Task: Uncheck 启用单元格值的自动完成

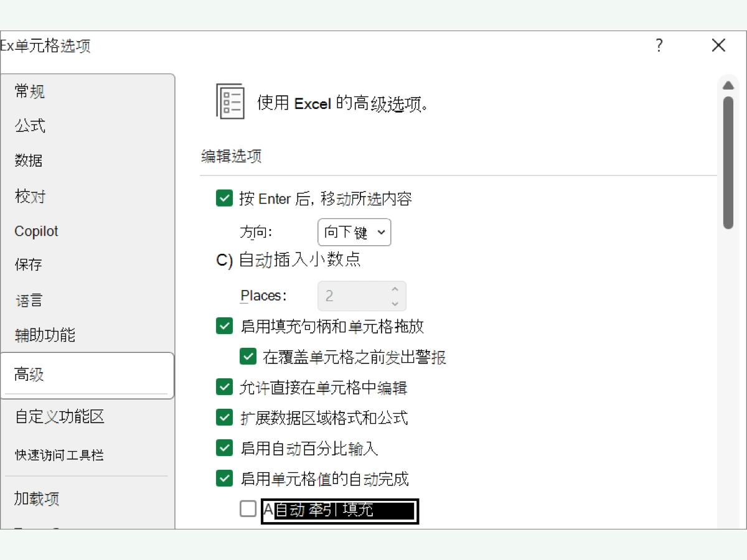Action: point(224,478)
